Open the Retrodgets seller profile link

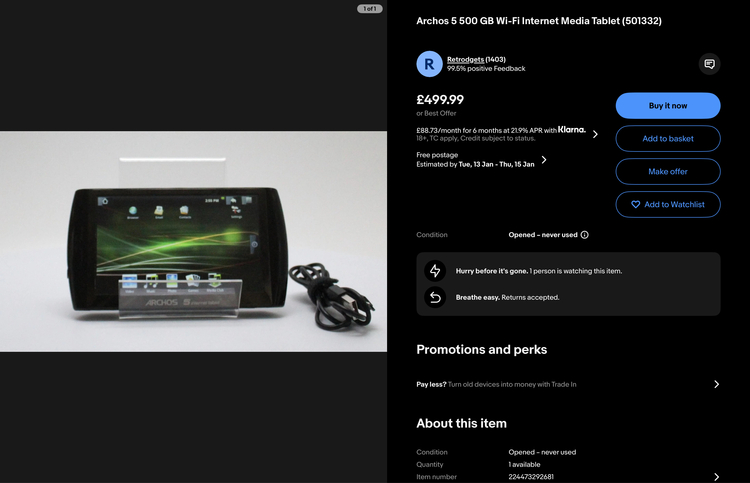click(x=465, y=59)
